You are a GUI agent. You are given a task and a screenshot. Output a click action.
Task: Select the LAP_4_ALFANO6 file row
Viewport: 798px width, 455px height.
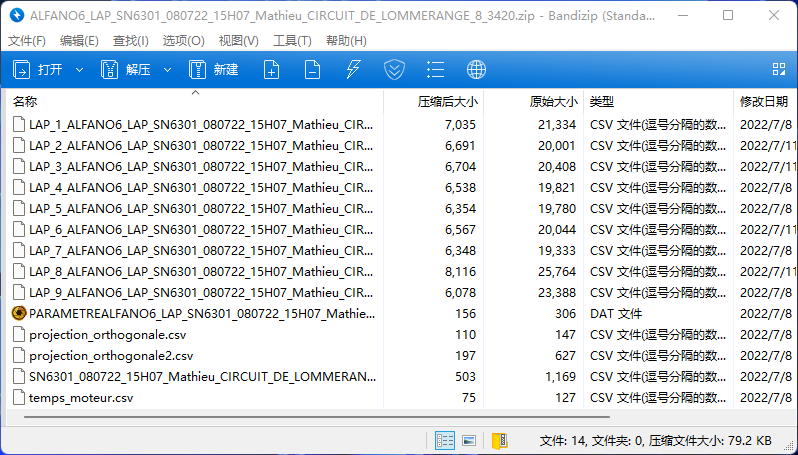click(401, 187)
